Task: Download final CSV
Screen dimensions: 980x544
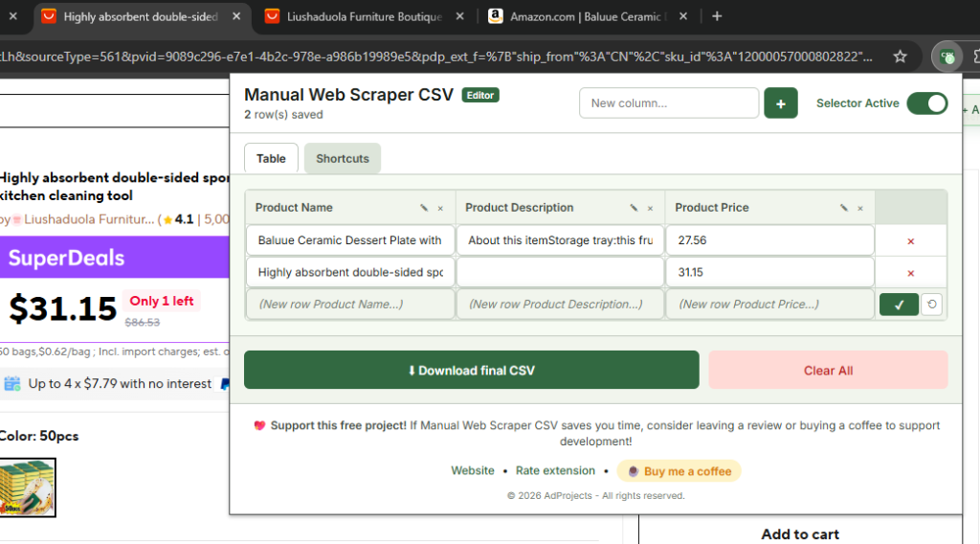Action: (x=471, y=371)
